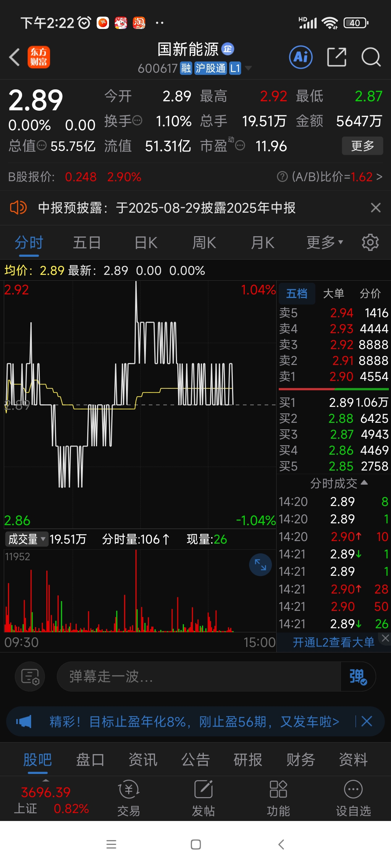Open the 东方财富 logo icon
The image size is (391, 868).
(39, 57)
